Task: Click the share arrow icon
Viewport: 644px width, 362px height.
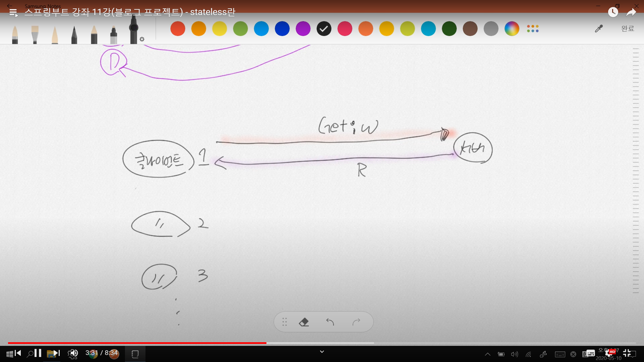Action: point(631,12)
